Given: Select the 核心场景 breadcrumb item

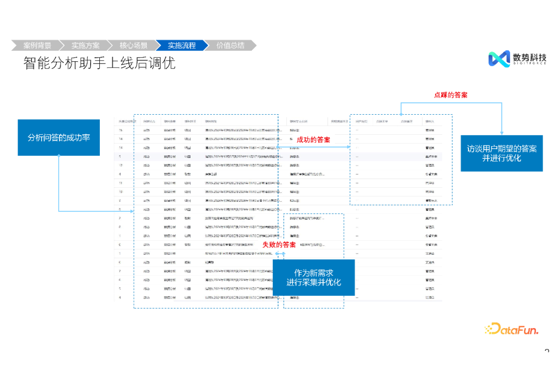Looking at the screenshot, I should pyautogui.click(x=133, y=45).
